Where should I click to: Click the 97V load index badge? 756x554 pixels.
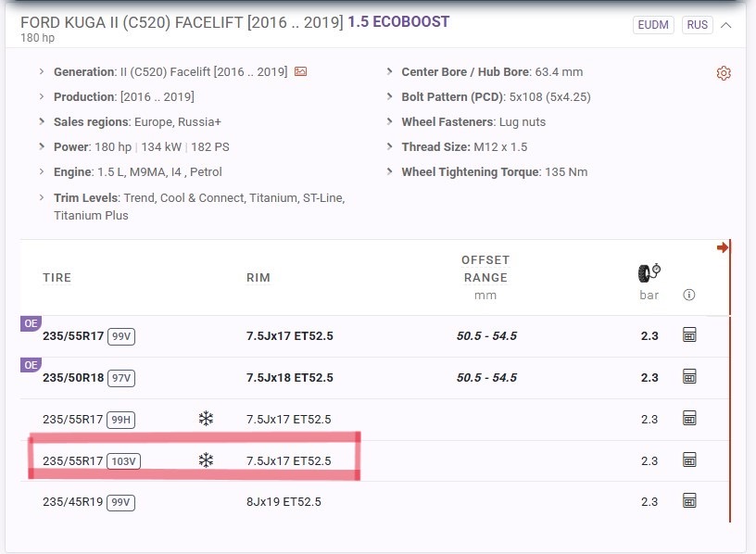pyautogui.click(x=121, y=377)
